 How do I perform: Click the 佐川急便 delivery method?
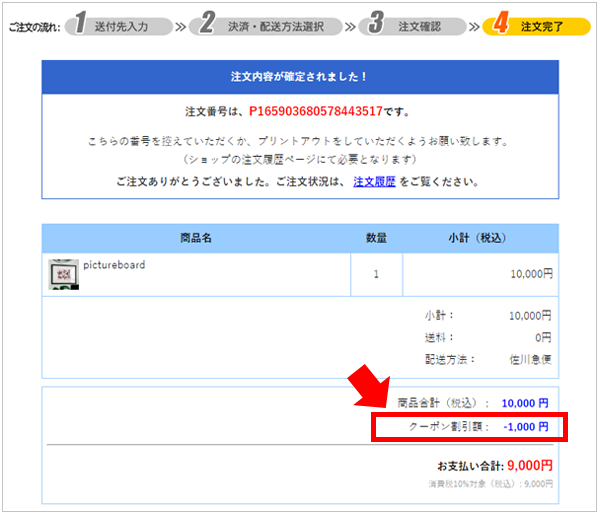click(530, 359)
